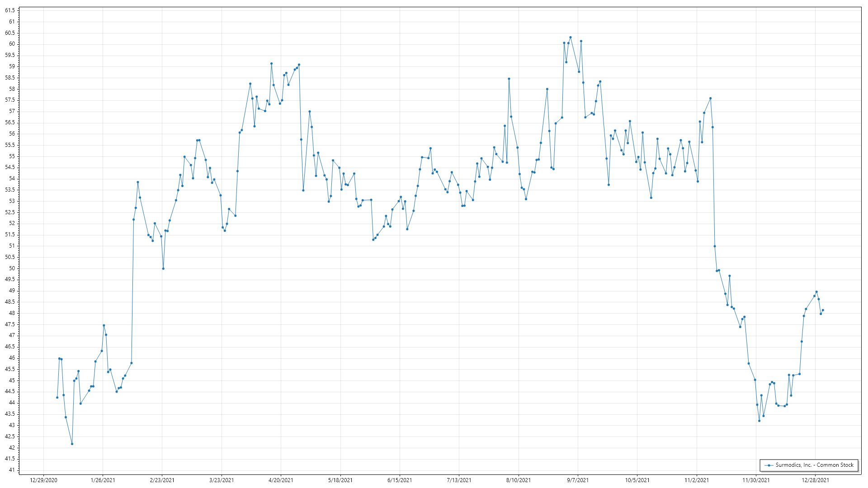Click the 12/28/2021 x-axis date label
The height and width of the screenshot is (488, 868).
(816, 480)
